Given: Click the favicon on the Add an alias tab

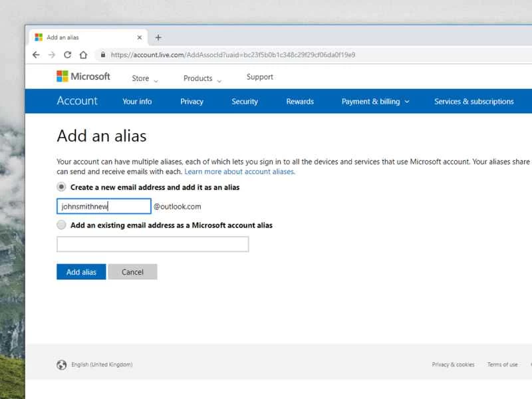Looking at the screenshot, I should click(38, 37).
